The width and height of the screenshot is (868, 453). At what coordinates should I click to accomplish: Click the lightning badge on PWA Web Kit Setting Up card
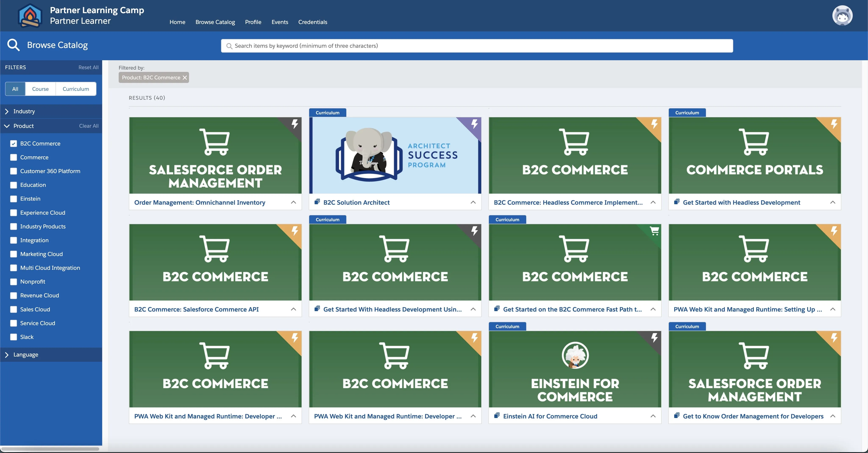pyautogui.click(x=834, y=231)
